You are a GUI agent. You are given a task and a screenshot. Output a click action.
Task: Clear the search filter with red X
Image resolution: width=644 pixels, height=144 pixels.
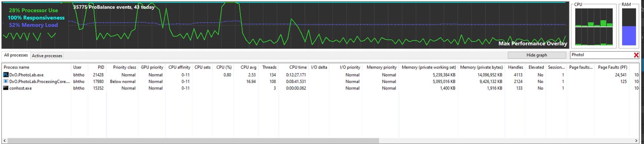click(636, 55)
